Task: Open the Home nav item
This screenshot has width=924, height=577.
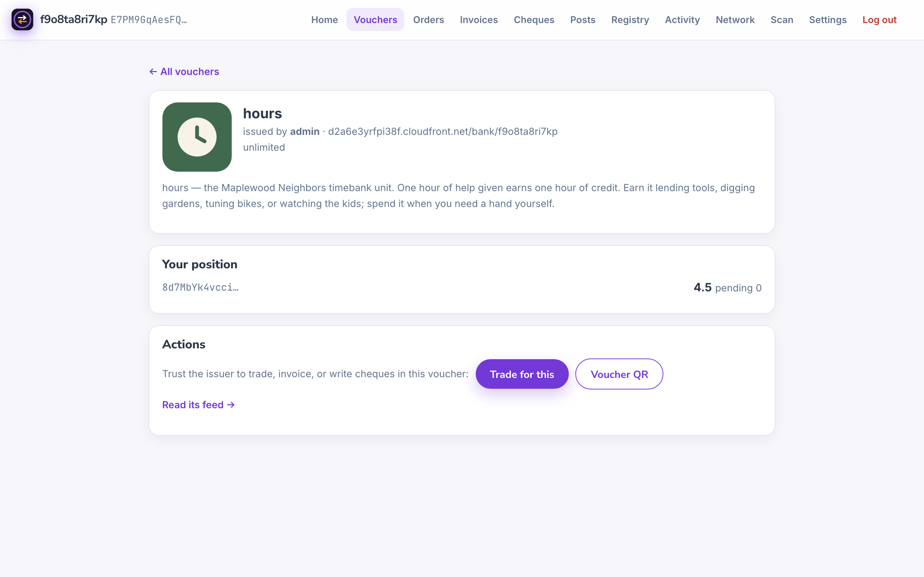Action: pyautogui.click(x=324, y=19)
